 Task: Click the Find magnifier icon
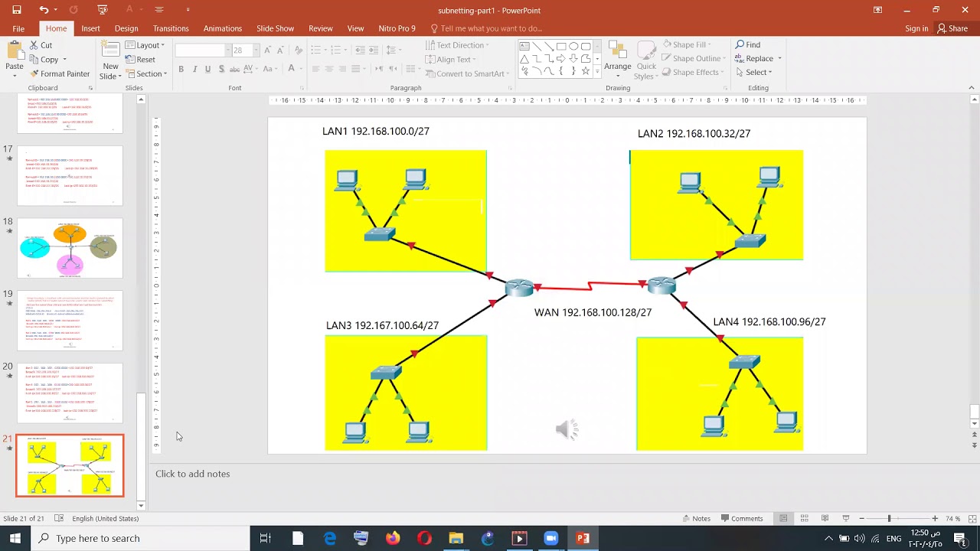tap(740, 44)
